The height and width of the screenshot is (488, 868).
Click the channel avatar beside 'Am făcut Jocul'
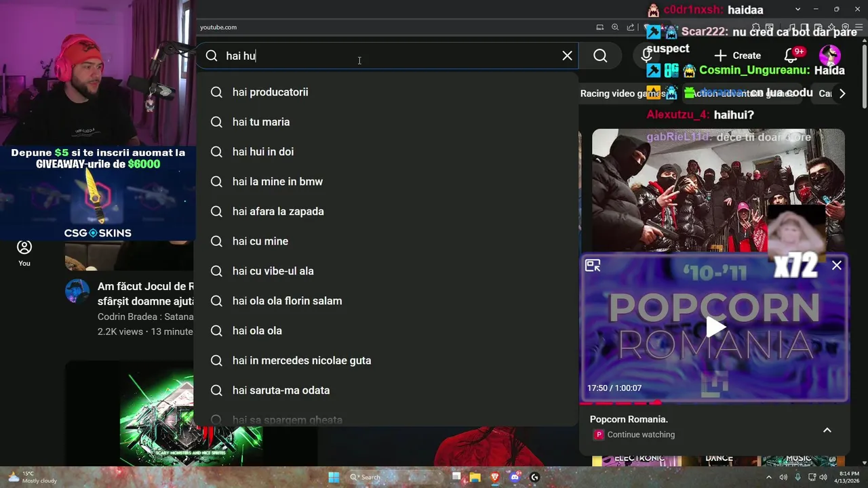coord(77,291)
